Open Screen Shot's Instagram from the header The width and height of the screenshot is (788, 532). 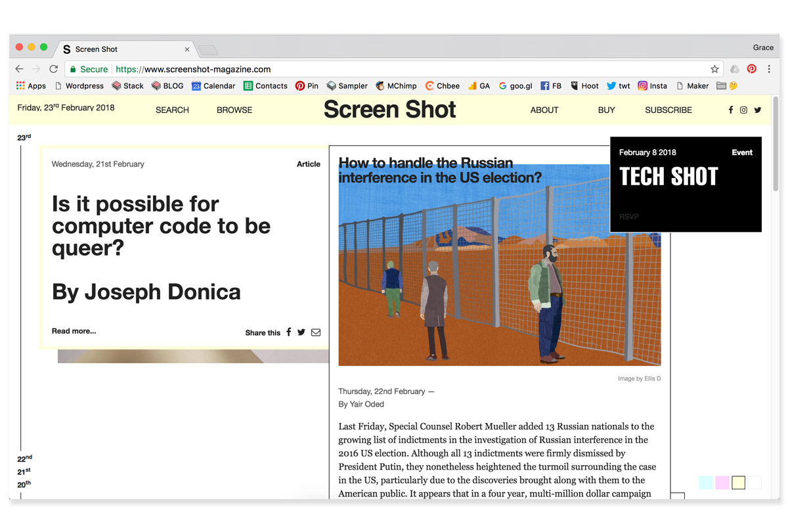(743, 110)
